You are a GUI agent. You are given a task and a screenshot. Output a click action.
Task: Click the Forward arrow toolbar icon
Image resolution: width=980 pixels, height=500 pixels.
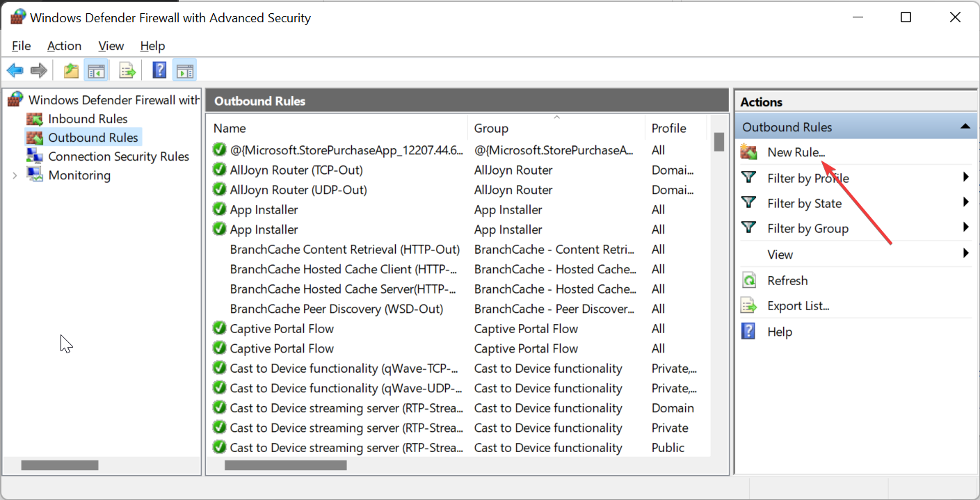pos(39,70)
